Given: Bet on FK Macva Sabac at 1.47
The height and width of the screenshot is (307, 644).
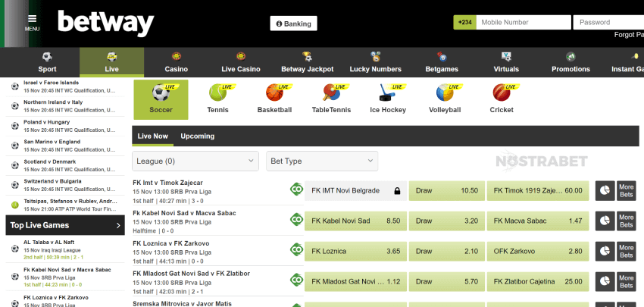Looking at the screenshot, I should [538, 221].
